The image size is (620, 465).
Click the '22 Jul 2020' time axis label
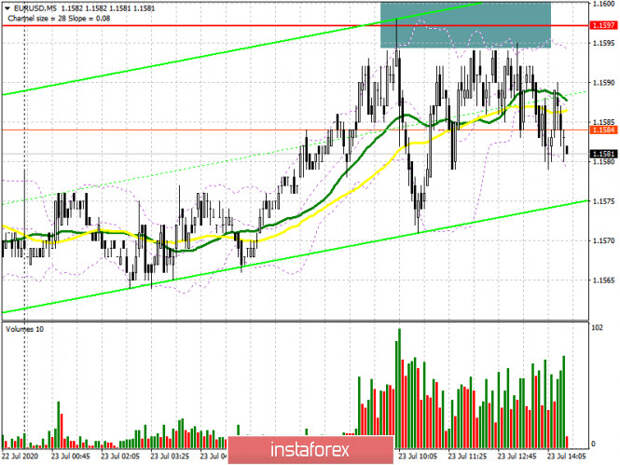pyautogui.click(x=21, y=456)
